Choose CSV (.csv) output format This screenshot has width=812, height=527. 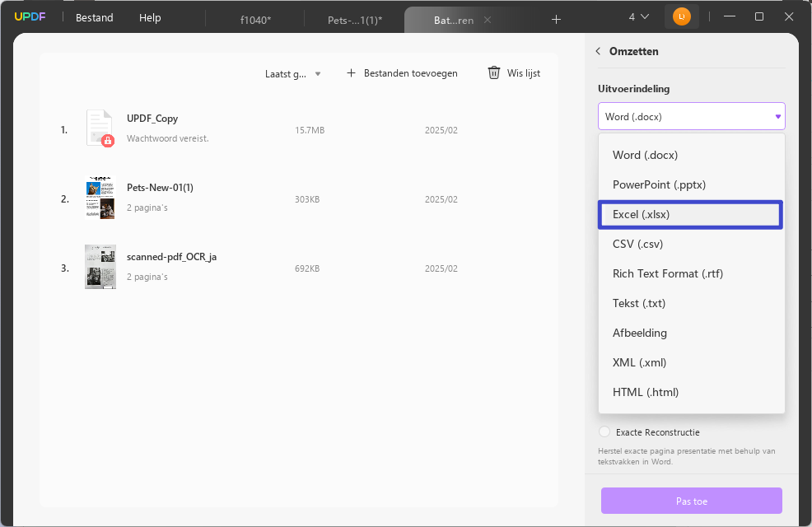click(691, 244)
